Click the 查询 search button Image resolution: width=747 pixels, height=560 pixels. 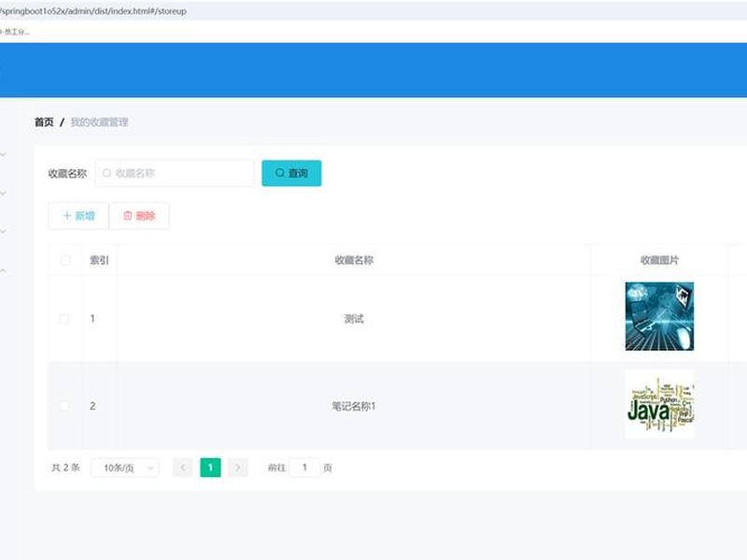coord(291,173)
